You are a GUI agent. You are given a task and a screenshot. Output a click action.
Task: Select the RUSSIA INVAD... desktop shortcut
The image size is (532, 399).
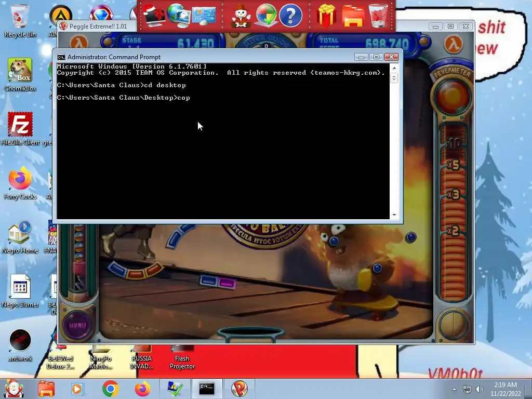[142, 357]
